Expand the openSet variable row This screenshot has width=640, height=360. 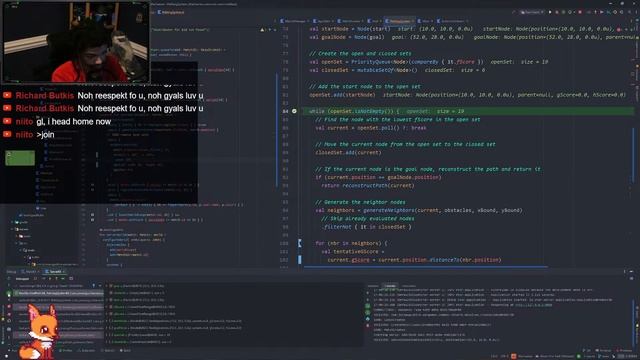107,335
